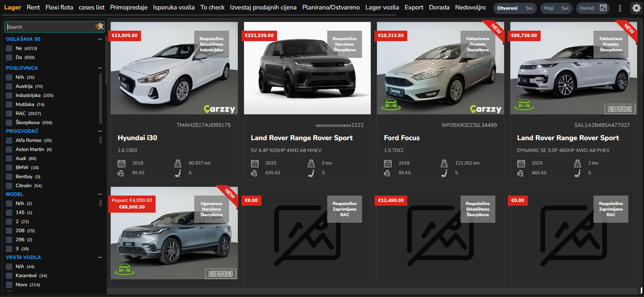644x297 pixels.
Task: Open the Ford Focus title link
Action: (402, 138)
